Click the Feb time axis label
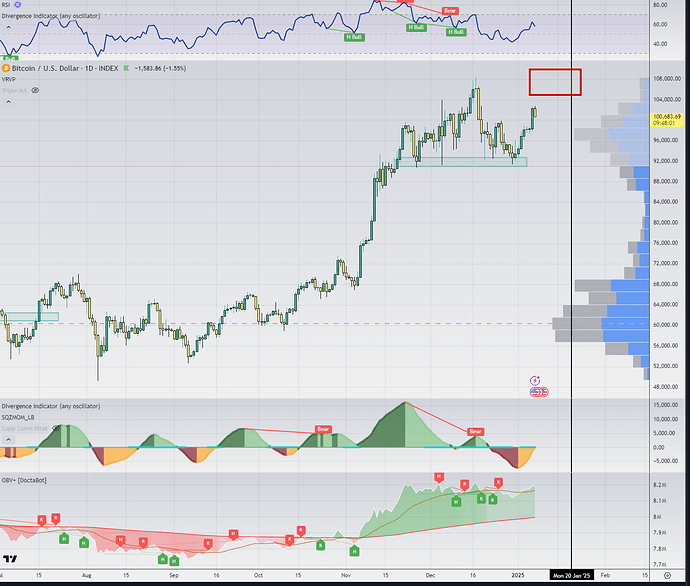The height and width of the screenshot is (586, 690). tap(605, 575)
